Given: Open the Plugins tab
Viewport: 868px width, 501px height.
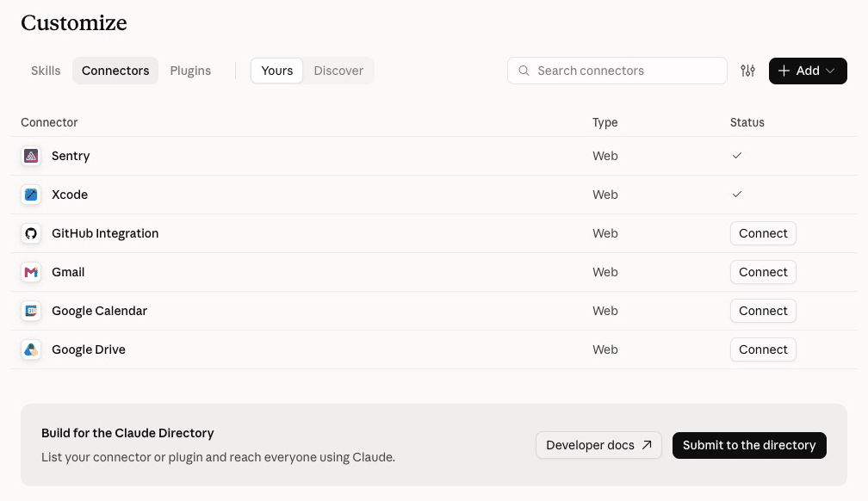Looking at the screenshot, I should tap(190, 71).
